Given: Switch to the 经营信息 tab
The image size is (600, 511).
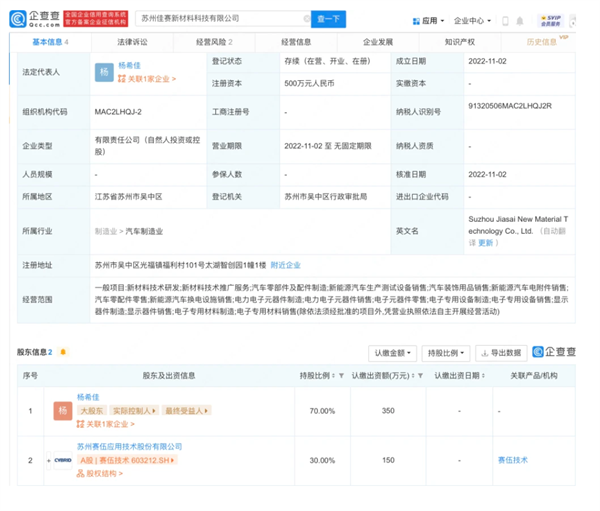Looking at the screenshot, I should point(296,42).
